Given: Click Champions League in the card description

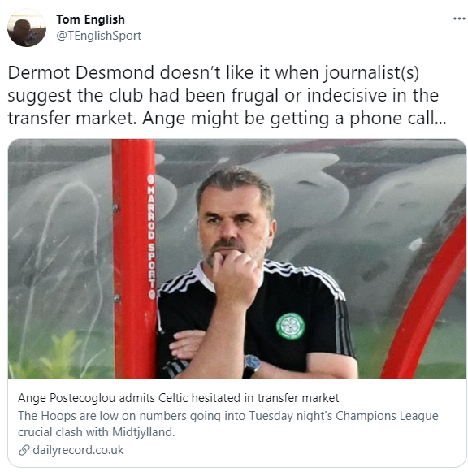Looking at the screenshot, I should pyautogui.click(x=387, y=416).
